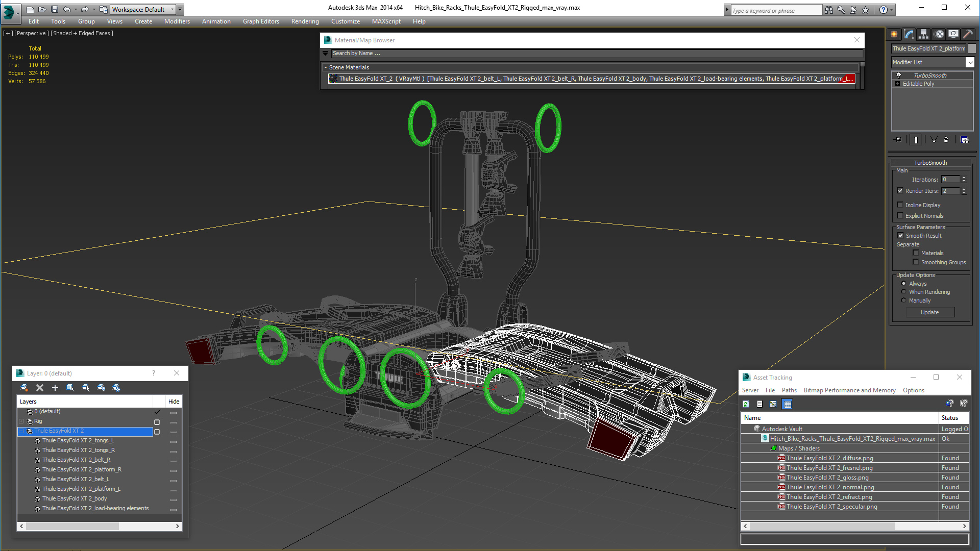Enable Separate by Materials checkbox
Screen dimensions: 980x551
click(916, 253)
